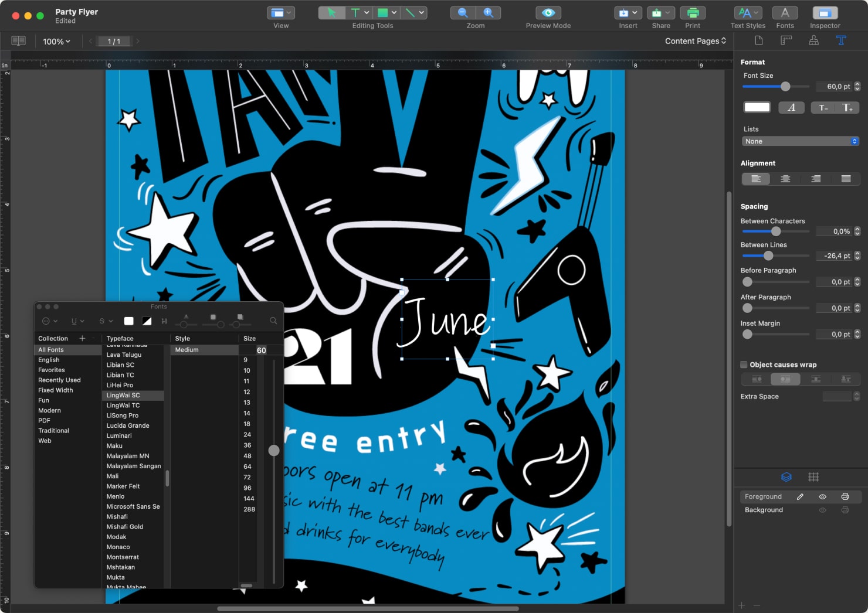This screenshot has height=613, width=868.
Task: Open the Geometry inspector ruler icon
Action: tap(786, 40)
